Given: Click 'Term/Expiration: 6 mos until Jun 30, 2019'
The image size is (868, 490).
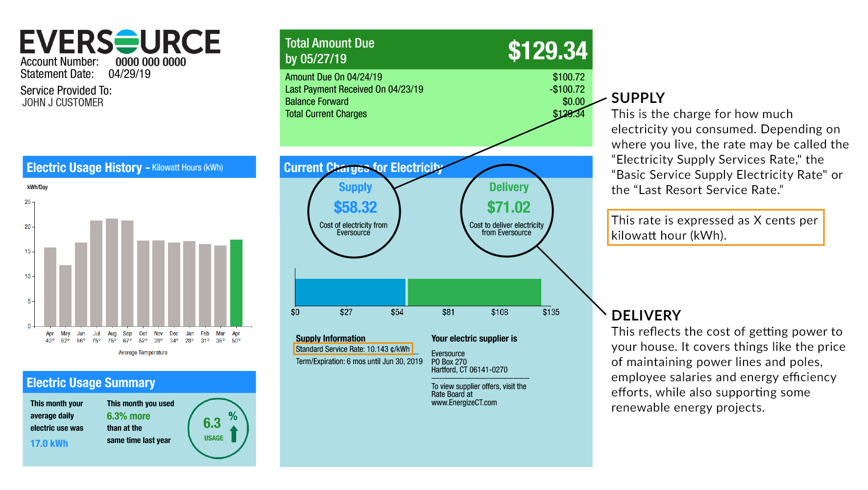Looking at the screenshot, I should 359,362.
